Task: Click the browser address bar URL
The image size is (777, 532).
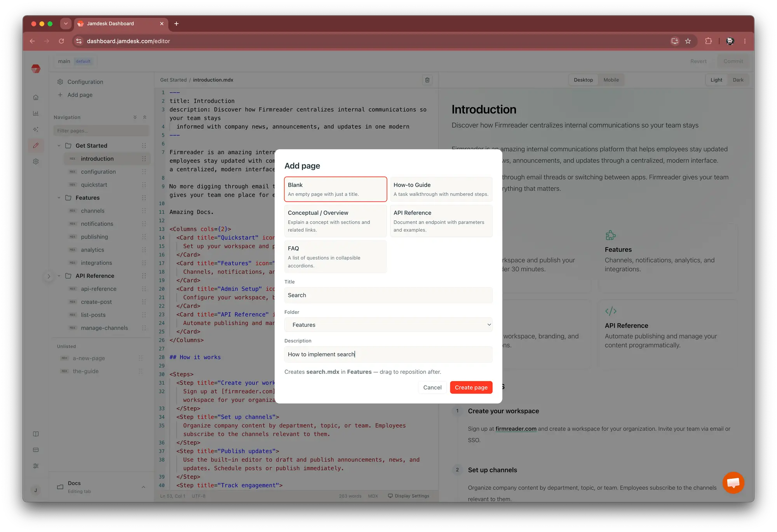Action: point(128,41)
